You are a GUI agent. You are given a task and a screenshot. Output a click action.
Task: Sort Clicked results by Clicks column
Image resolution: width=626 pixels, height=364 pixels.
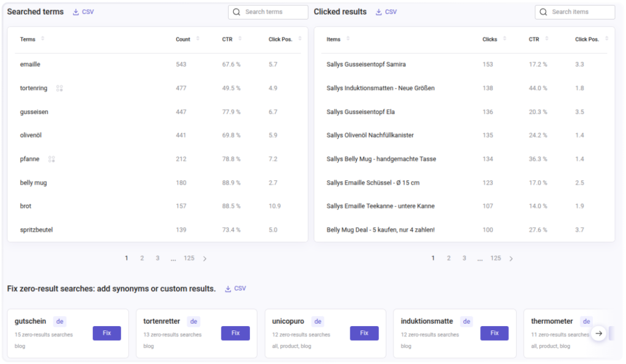click(504, 38)
